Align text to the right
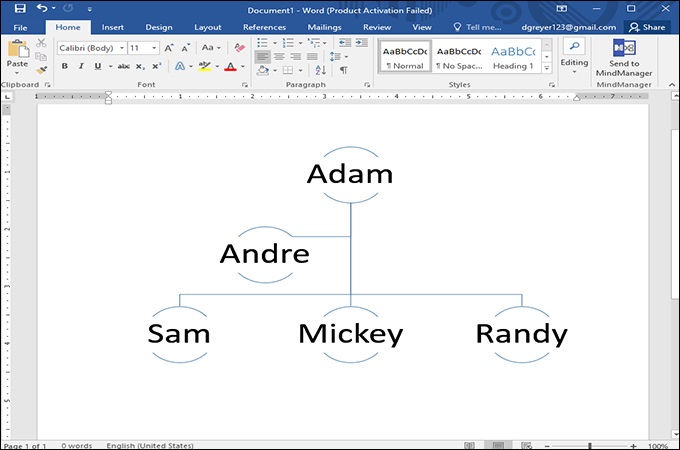This screenshot has height=450, width=680. pos(296,57)
